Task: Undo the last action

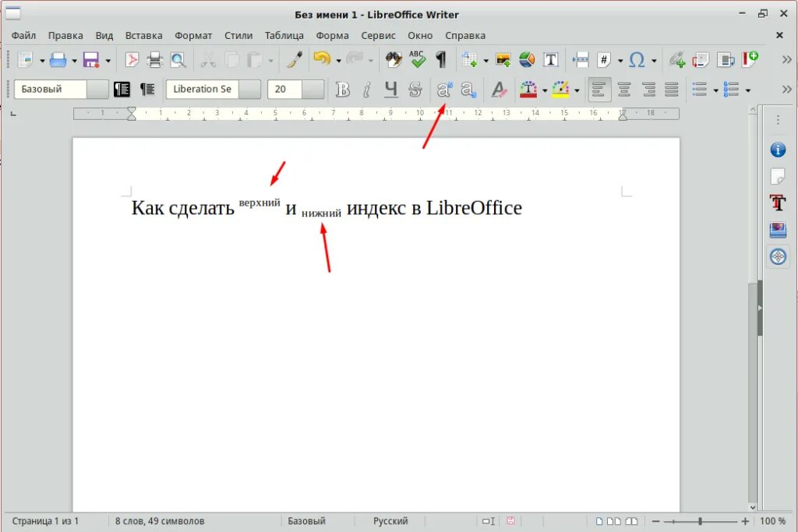Action: (x=322, y=60)
